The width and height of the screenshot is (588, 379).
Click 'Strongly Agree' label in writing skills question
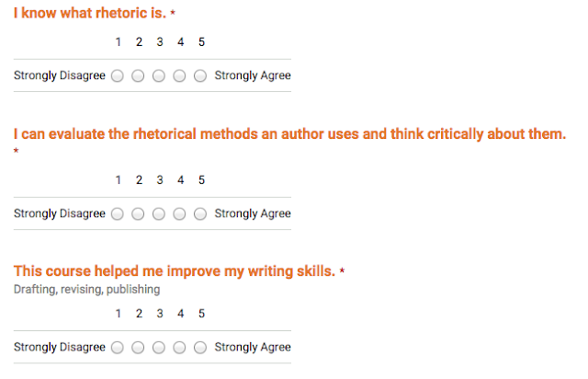click(253, 348)
